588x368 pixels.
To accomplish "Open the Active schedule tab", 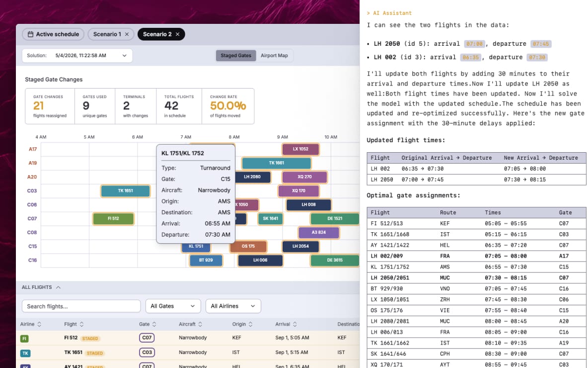I will [x=53, y=34].
